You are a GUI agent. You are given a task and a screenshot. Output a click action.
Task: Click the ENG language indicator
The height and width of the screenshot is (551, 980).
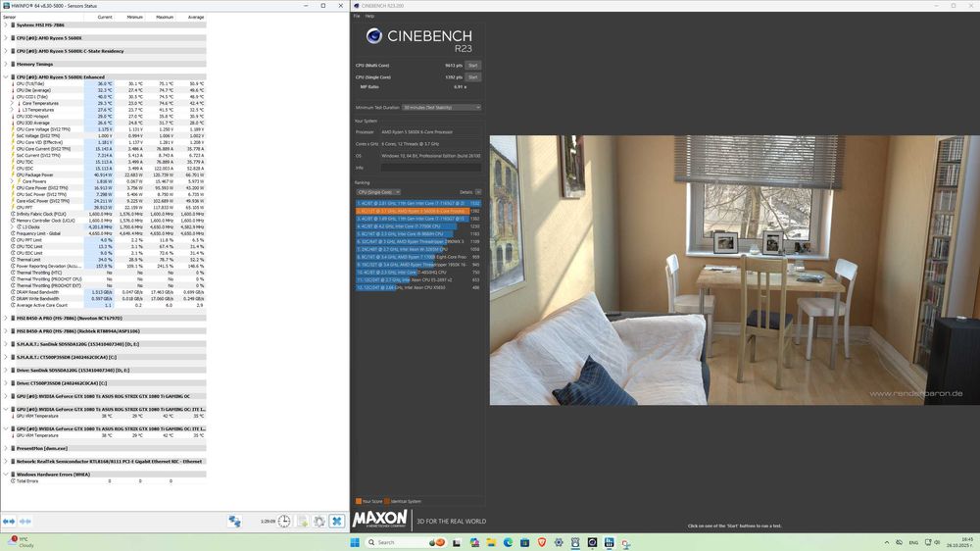pyautogui.click(x=913, y=542)
